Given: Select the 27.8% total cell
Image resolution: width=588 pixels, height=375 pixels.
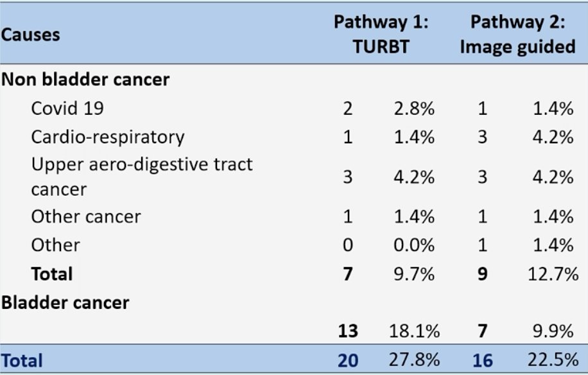Looking at the screenshot, I should pyautogui.click(x=415, y=360).
